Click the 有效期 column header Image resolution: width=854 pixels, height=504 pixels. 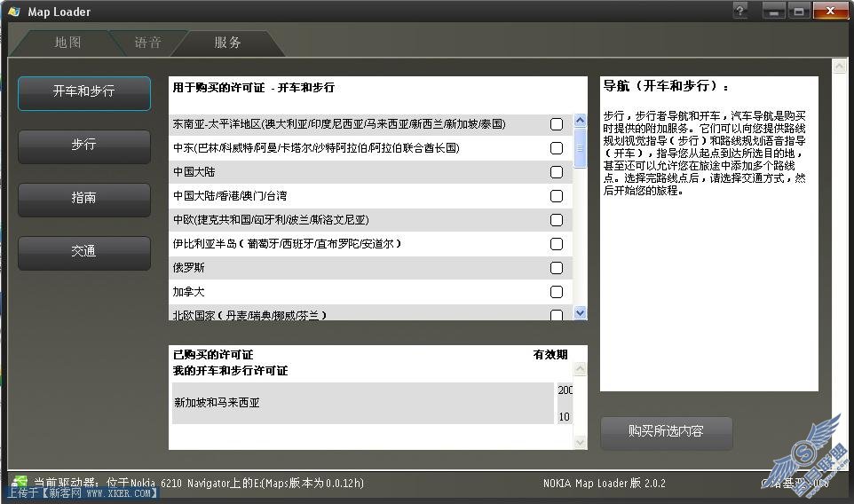(550, 355)
